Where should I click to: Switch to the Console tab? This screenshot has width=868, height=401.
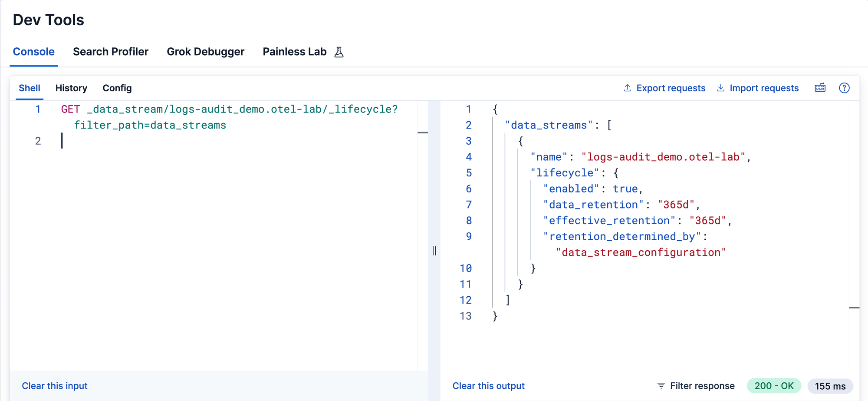click(x=34, y=52)
